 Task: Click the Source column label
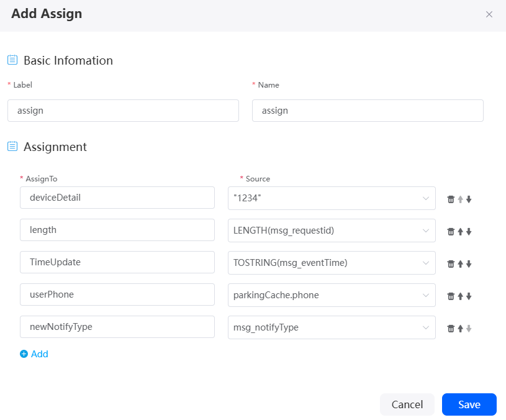[x=258, y=179]
